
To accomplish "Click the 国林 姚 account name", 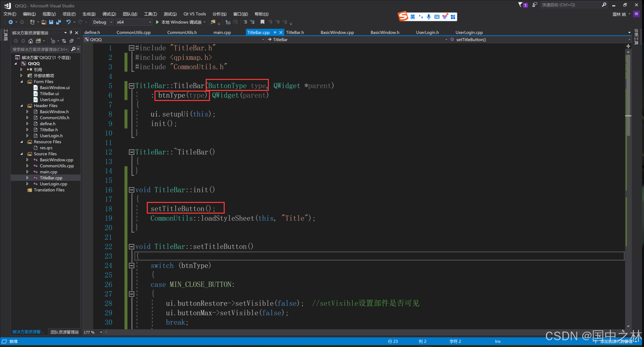I will [619, 14].
